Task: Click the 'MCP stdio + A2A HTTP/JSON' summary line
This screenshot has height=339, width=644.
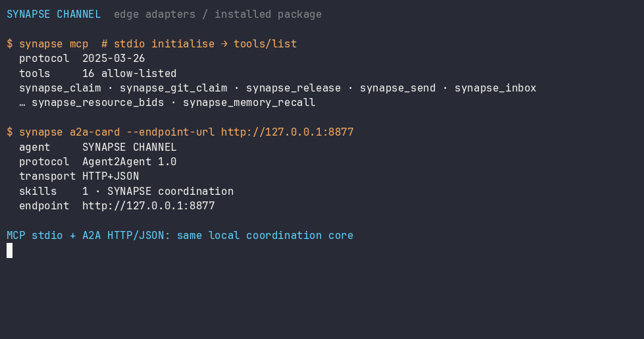Action: pos(180,236)
